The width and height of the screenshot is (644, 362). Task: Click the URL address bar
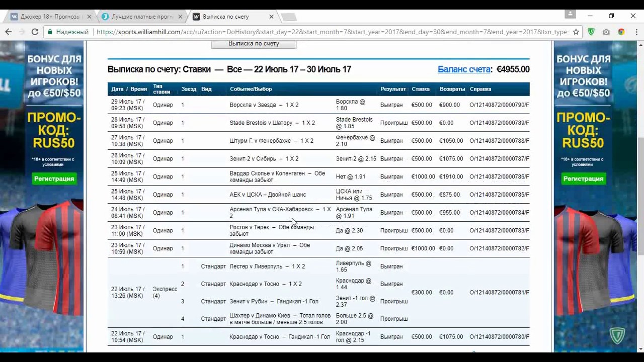pos(332,32)
